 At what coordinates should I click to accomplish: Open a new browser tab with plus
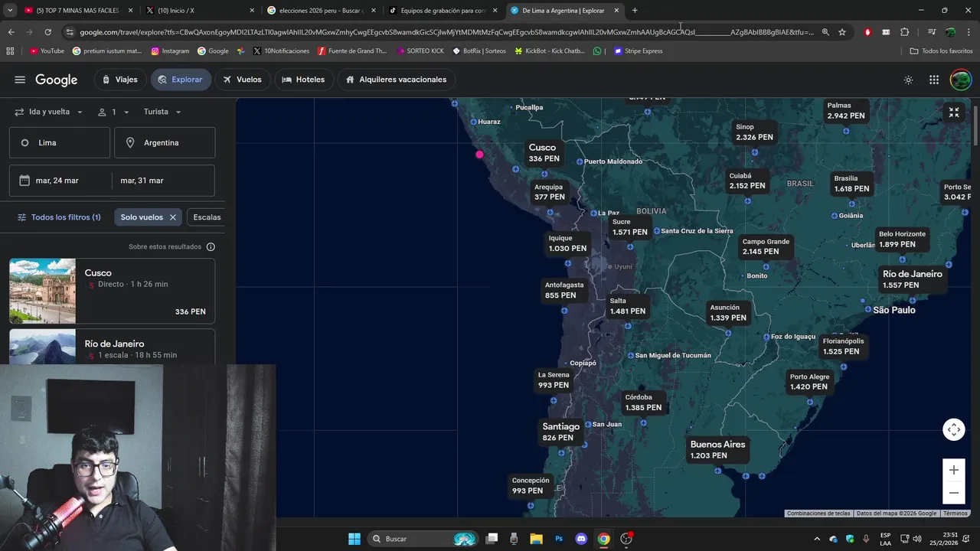(x=635, y=11)
